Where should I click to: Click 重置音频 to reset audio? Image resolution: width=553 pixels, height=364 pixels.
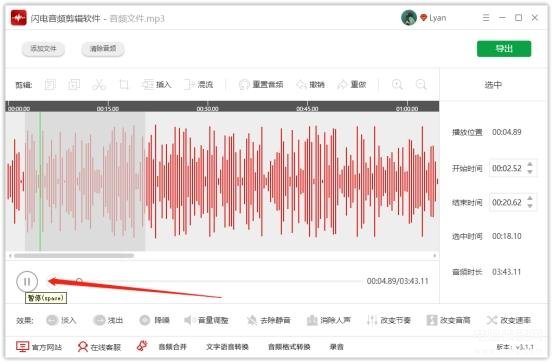coord(261,85)
